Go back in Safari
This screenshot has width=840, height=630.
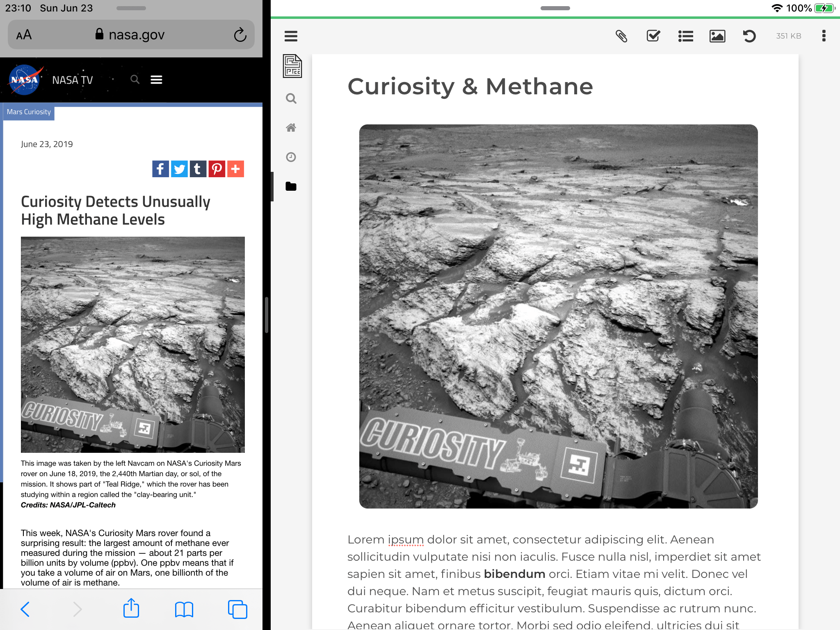25,609
